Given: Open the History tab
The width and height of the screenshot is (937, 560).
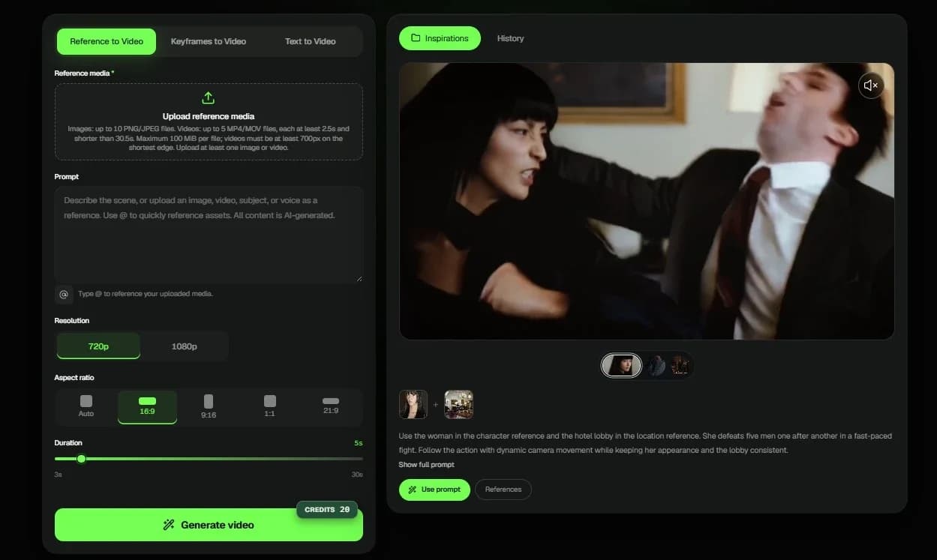Looking at the screenshot, I should pos(510,38).
